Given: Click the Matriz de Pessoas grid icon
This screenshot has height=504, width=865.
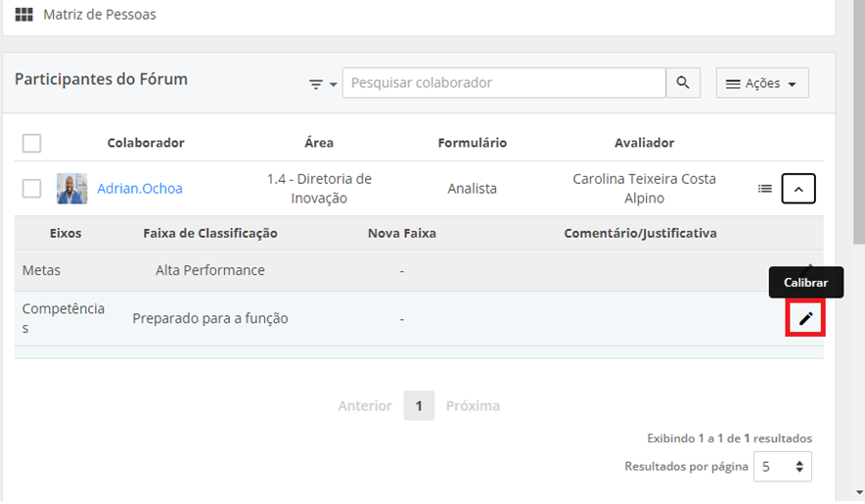Looking at the screenshot, I should 24,15.
